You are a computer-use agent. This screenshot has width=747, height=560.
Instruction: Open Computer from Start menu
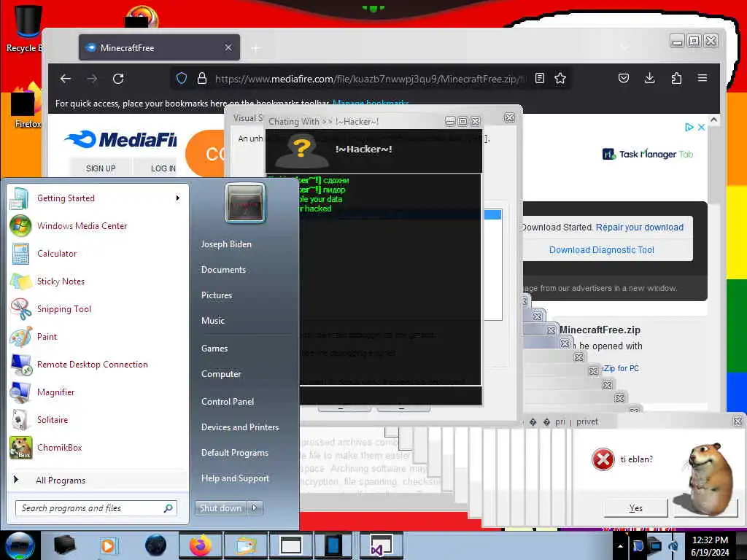click(x=221, y=374)
